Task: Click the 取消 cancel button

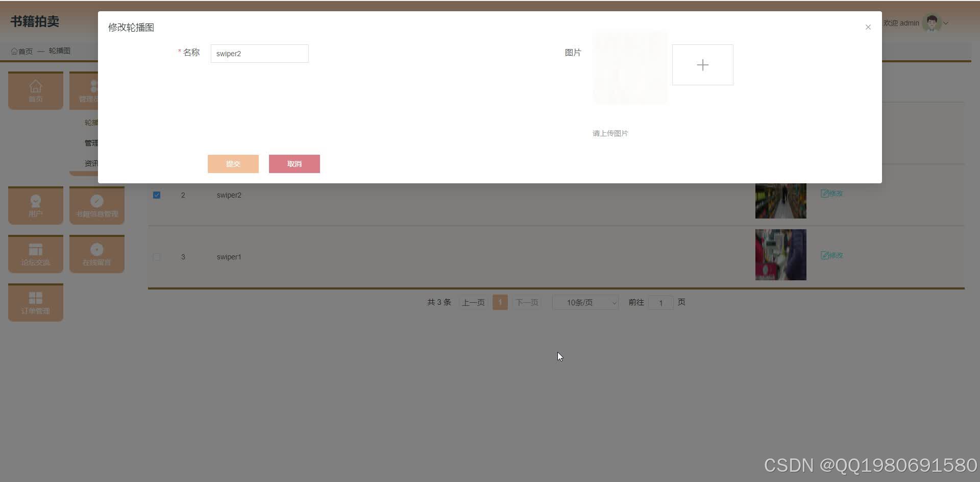Action: click(x=294, y=164)
